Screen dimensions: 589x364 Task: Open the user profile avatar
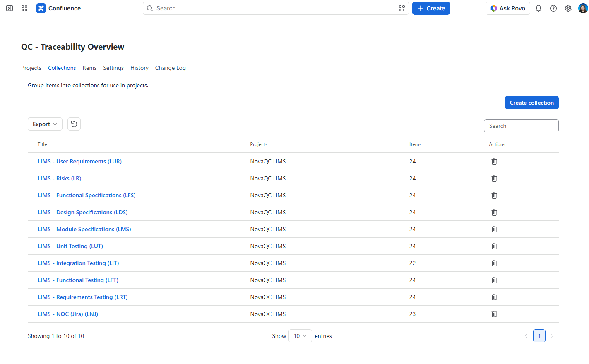[583, 8]
